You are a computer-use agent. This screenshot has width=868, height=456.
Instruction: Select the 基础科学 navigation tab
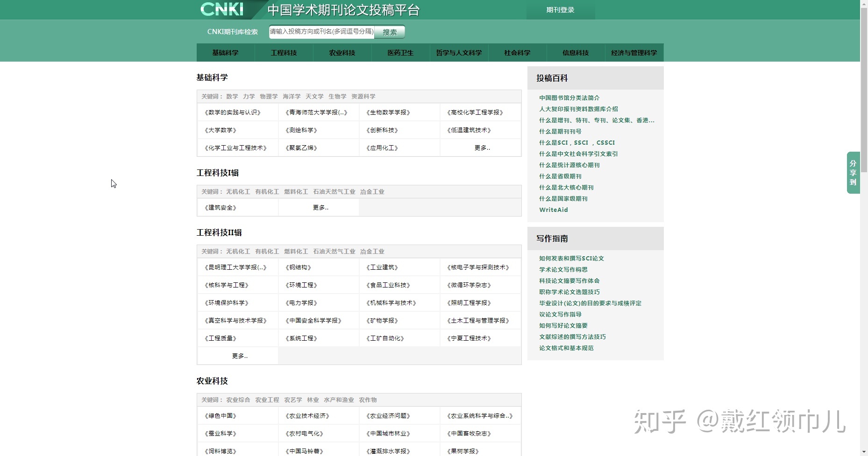pos(225,53)
